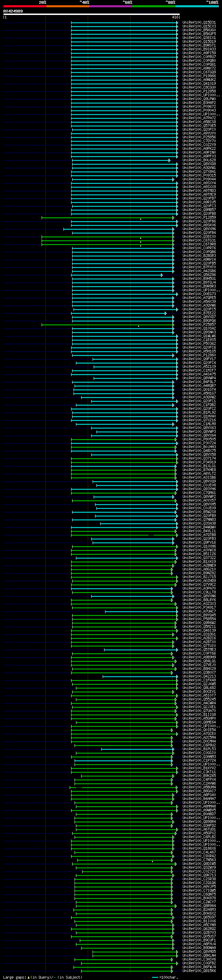This screenshot has height=980, width=222.
Task: Select the UniRef100_Q41019 label
Action: pos(199,84)
